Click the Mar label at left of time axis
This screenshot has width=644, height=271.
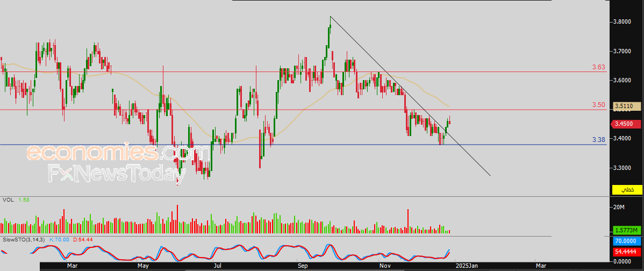72,266
